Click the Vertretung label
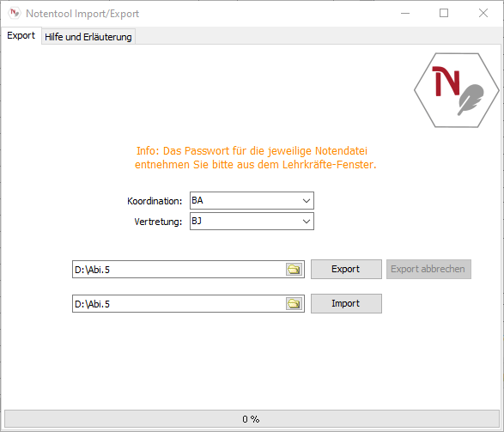The width and height of the screenshot is (504, 432). click(x=158, y=222)
